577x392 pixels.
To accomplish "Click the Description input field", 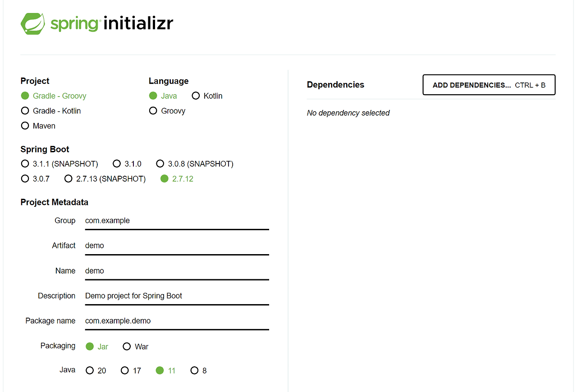I will pyautogui.click(x=176, y=296).
